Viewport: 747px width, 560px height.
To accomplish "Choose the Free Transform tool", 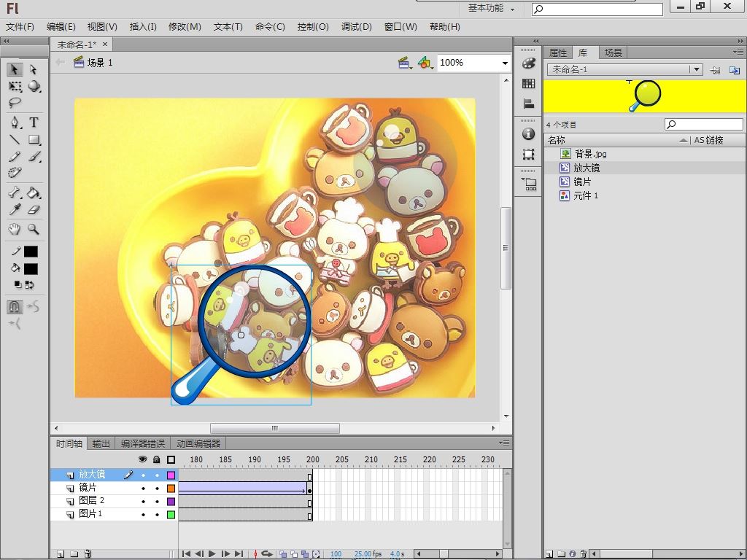I will (x=15, y=86).
